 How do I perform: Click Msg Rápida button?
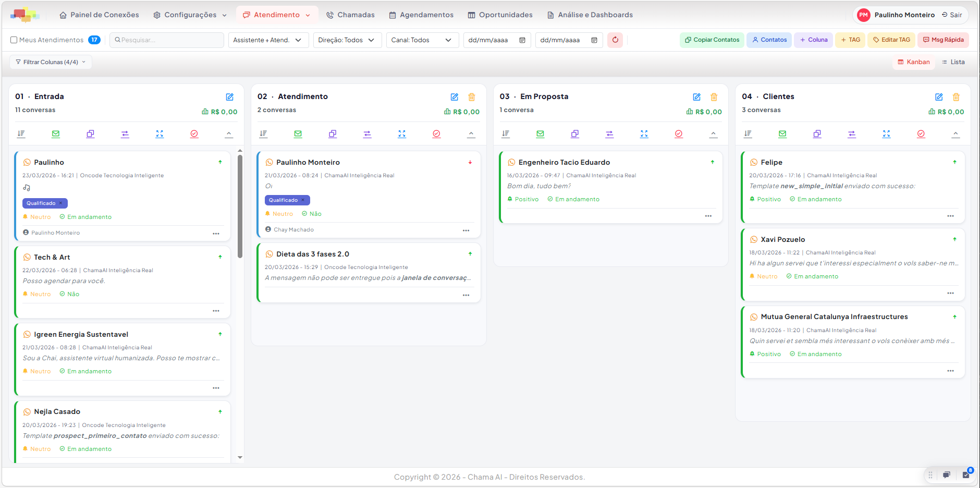943,40
